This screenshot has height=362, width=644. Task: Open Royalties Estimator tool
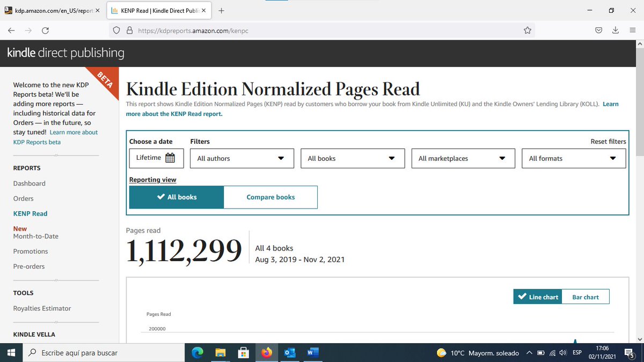pos(42,308)
